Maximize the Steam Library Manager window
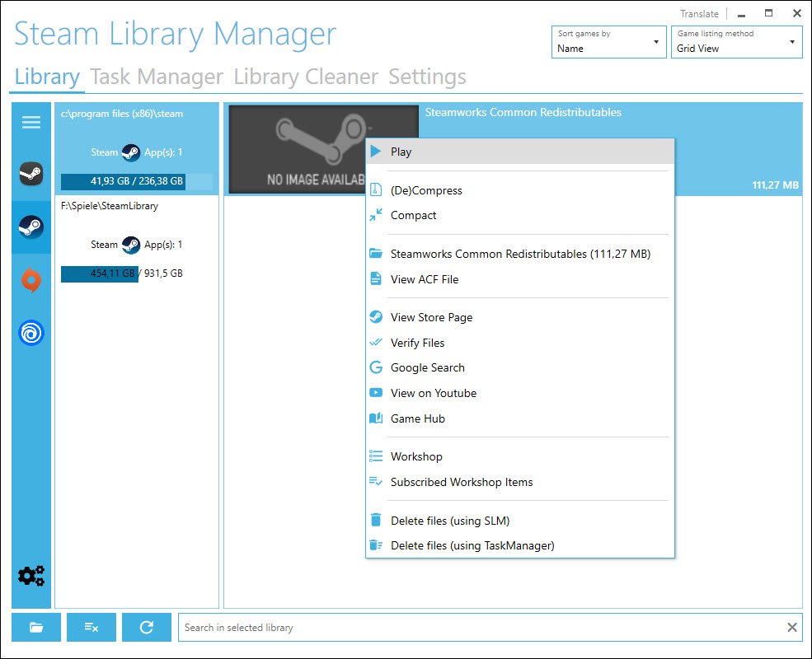This screenshot has height=659, width=812. pyautogui.click(x=769, y=13)
